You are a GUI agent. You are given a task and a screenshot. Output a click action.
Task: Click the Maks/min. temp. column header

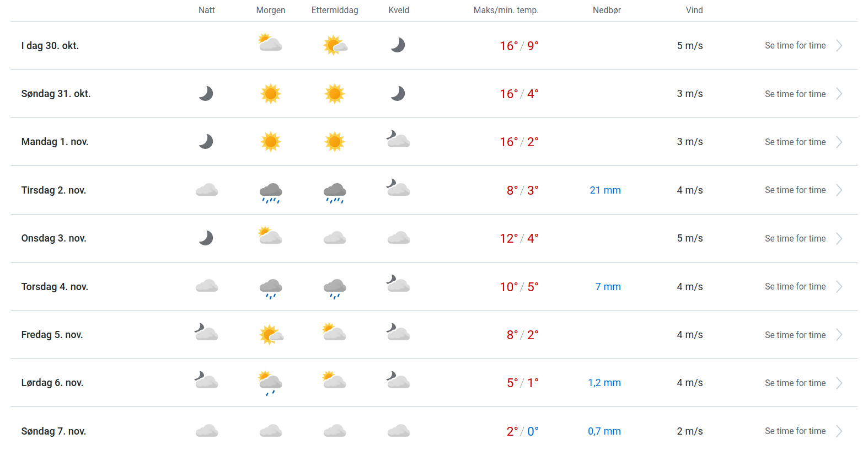[x=506, y=10]
